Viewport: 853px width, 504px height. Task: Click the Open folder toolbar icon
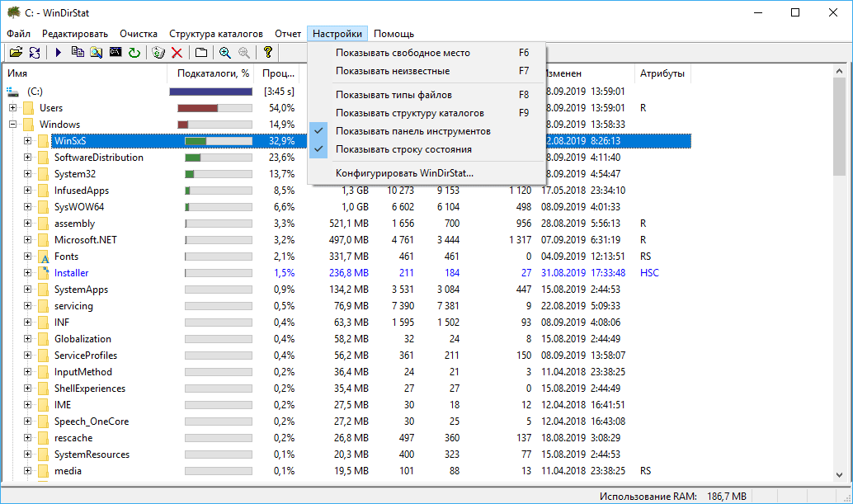pyautogui.click(x=16, y=52)
